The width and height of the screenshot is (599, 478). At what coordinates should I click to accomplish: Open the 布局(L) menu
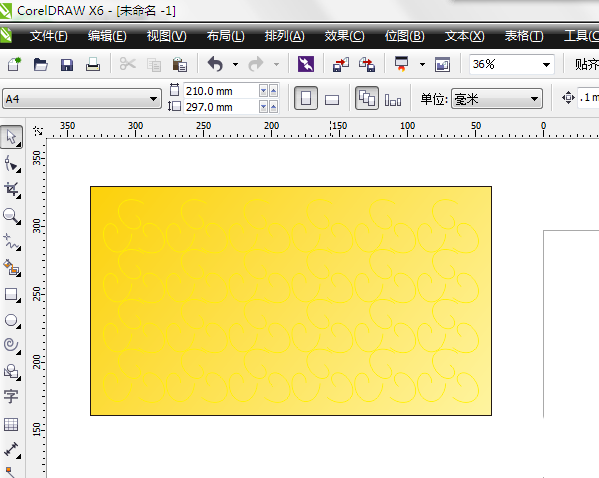[225, 36]
